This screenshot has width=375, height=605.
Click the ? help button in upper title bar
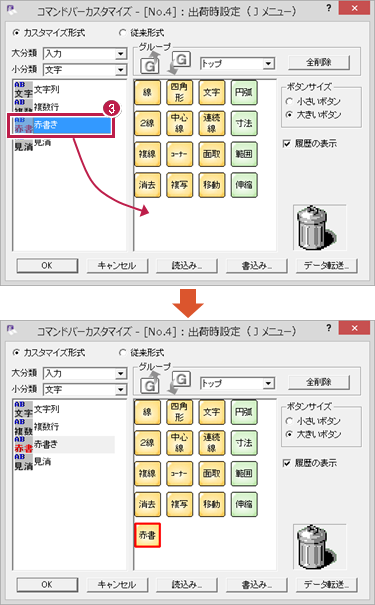point(328,7)
